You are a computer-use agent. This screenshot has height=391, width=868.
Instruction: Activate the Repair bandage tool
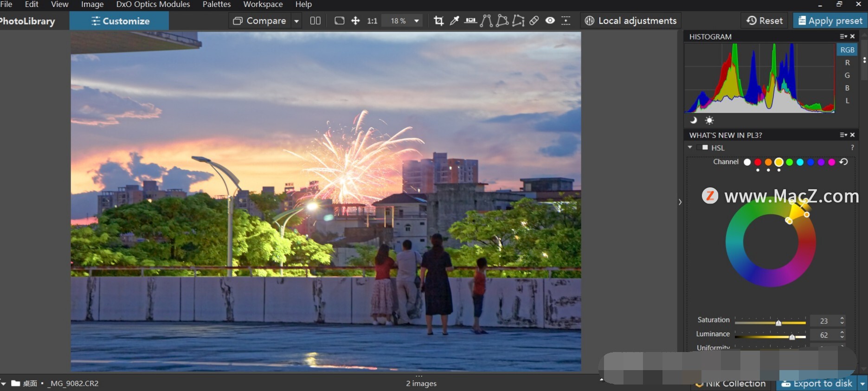tap(534, 21)
